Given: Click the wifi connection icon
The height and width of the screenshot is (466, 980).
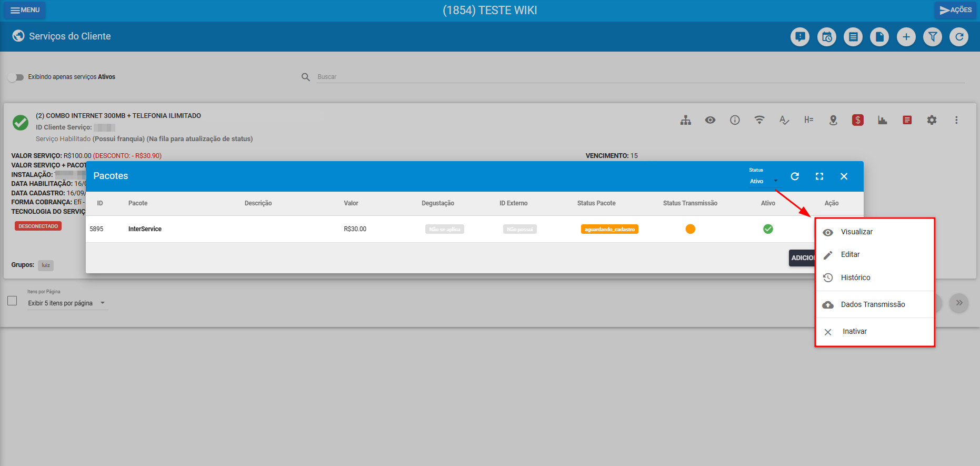Looking at the screenshot, I should coord(759,120).
